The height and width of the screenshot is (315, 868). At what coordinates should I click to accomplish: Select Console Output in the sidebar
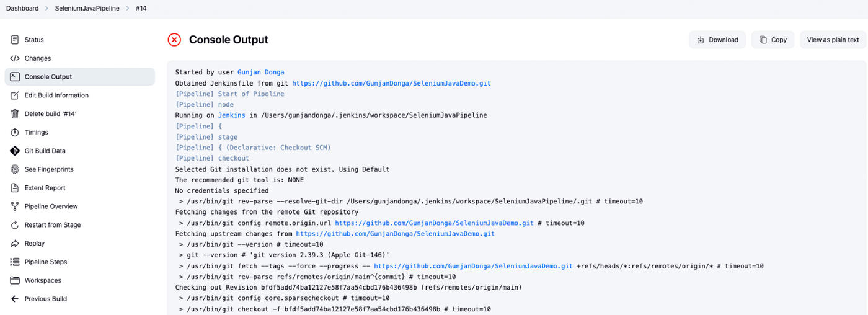tap(79, 77)
